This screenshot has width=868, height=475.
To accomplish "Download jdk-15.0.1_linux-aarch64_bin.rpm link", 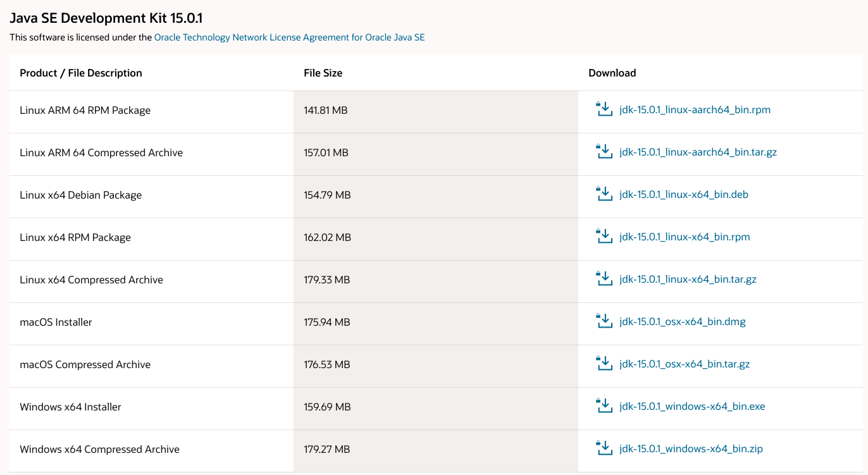I will (x=695, y=110).
